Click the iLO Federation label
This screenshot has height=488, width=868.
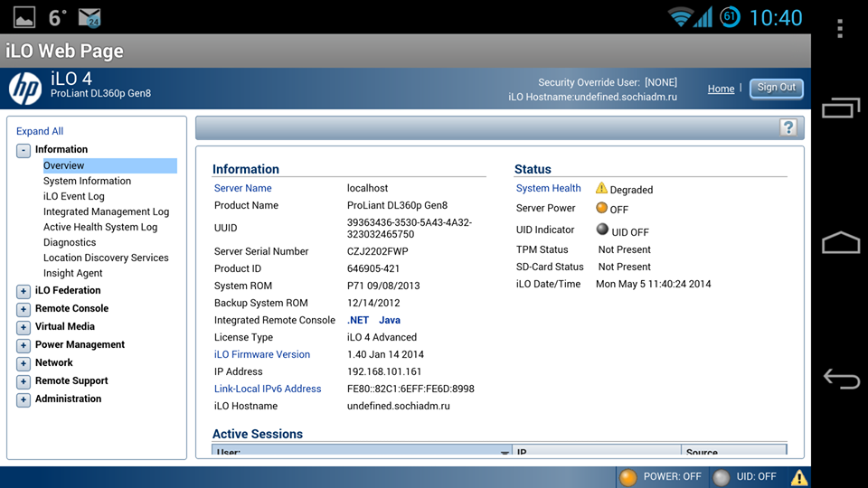tap(68, 290)
